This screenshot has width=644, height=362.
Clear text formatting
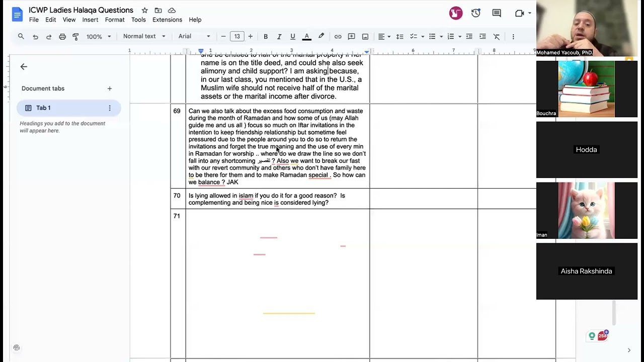(497, 36)
